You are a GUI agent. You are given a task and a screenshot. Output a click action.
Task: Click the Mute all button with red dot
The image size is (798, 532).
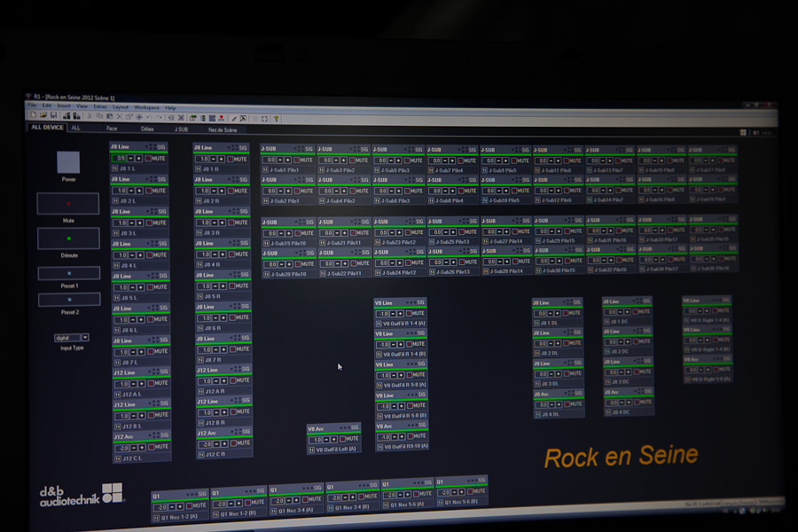tap(67, 204)
